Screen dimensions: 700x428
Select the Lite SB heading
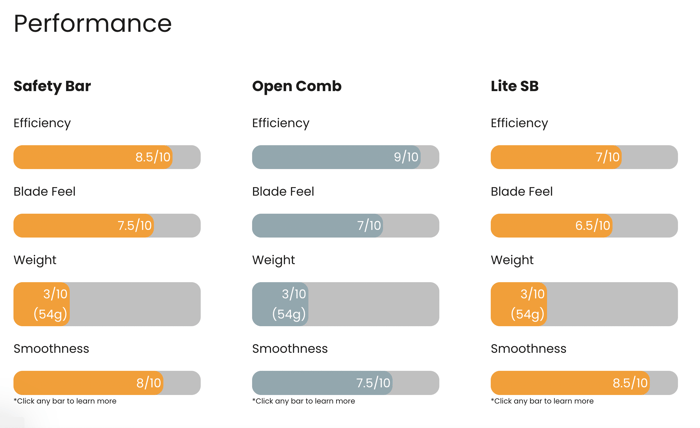[515, 86]
